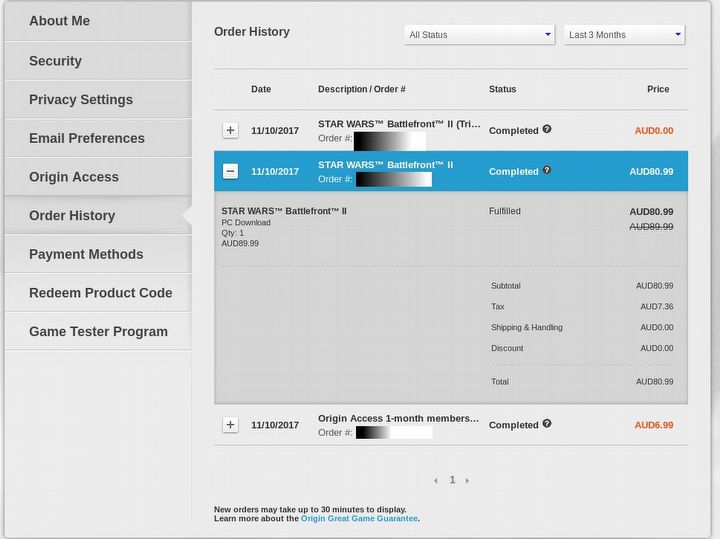720x539 pixels.
Task: Go to previous page arrow
Action: [x=436, y=481]
